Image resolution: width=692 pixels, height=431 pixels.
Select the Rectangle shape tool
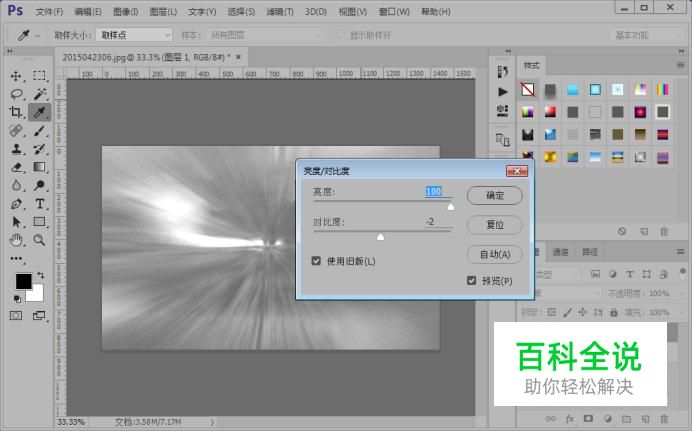[x=39, y=222]
